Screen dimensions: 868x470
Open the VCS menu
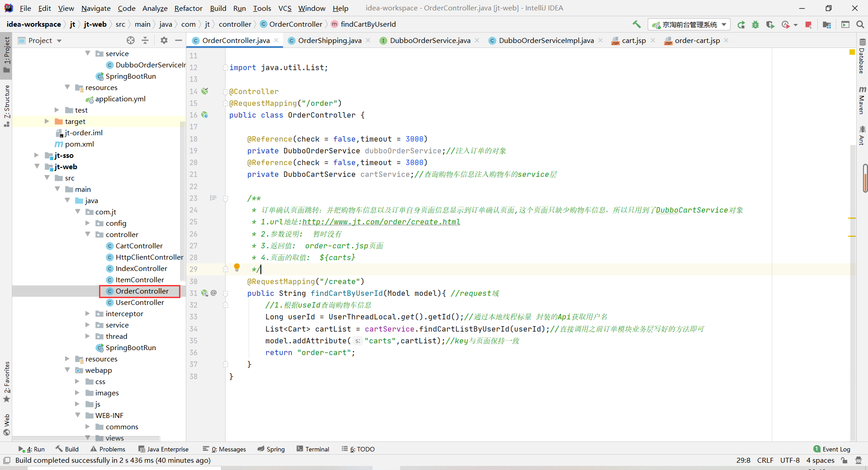(x=285, y=8)
